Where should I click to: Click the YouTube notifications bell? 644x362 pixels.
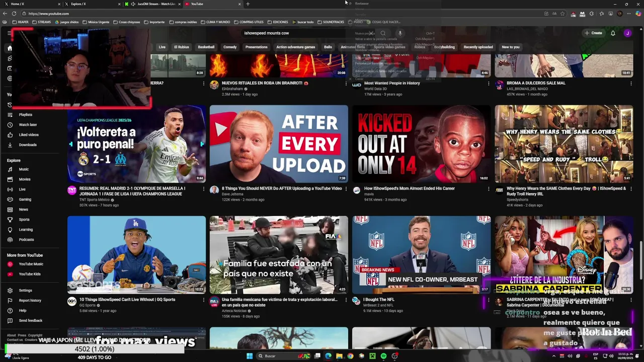613,33
